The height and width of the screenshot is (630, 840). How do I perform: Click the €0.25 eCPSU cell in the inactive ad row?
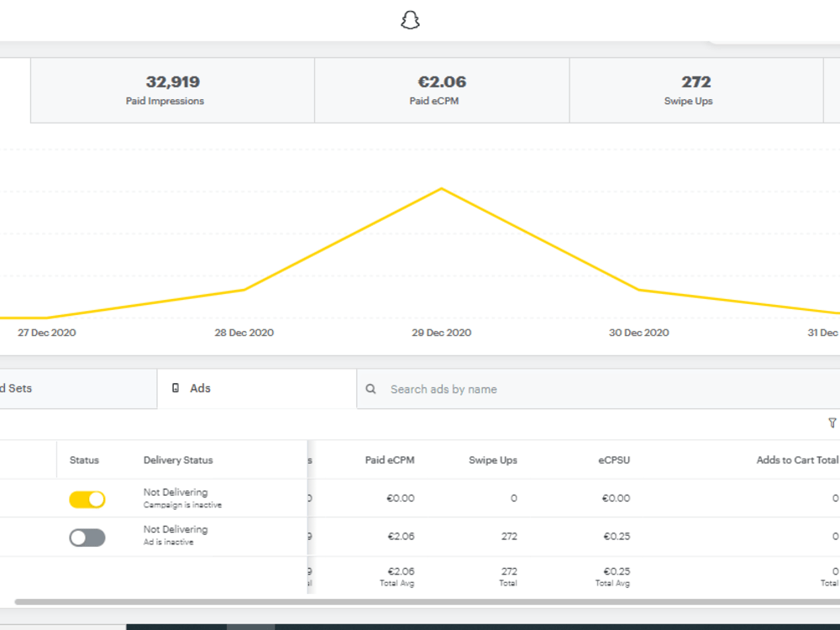[617, 536]
